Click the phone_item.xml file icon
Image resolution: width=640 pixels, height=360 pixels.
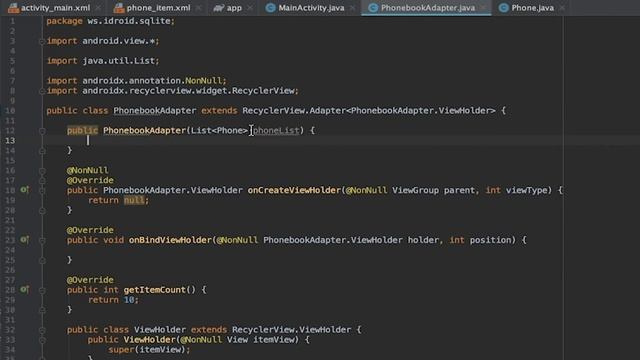pyautogui.click(x=119, y=8)
